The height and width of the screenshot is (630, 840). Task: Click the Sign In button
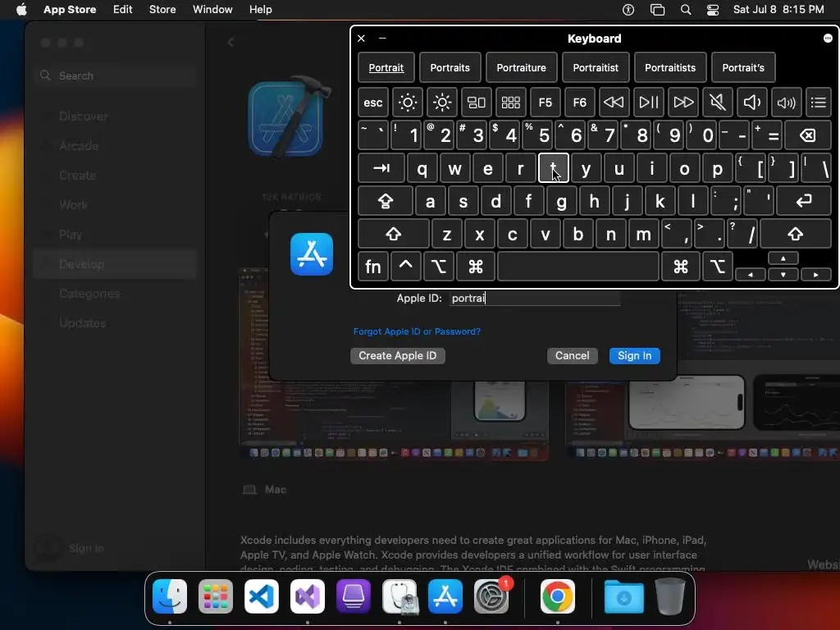[x=635, y=356]
